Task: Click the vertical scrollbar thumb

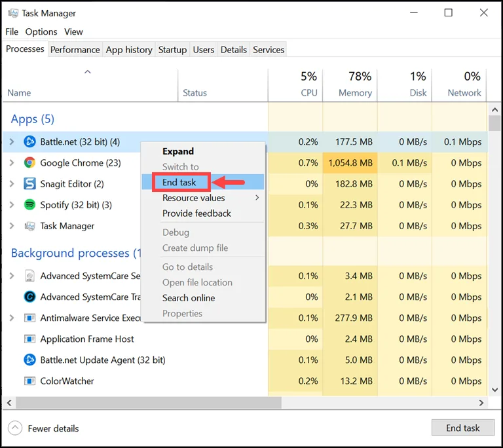Action: click(494, 123)
